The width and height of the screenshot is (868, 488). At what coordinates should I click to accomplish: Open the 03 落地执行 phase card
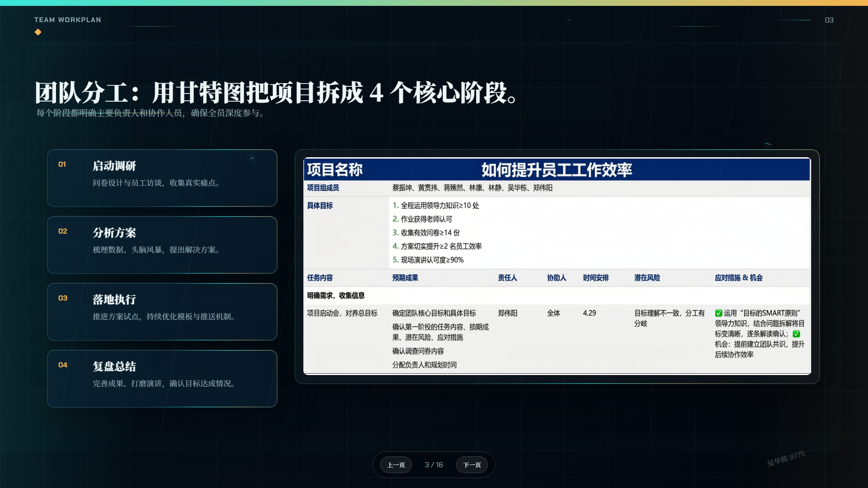click(162, 312)
